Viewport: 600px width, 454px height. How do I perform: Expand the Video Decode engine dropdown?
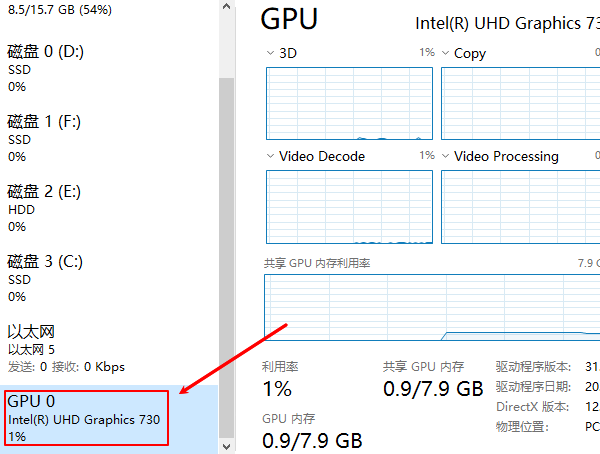(271, 156)
